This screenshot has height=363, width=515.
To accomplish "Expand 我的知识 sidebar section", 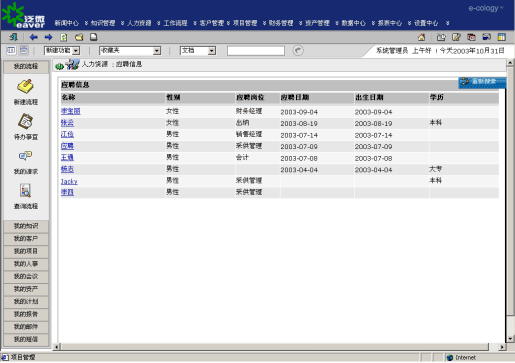I will click(26, 226).
